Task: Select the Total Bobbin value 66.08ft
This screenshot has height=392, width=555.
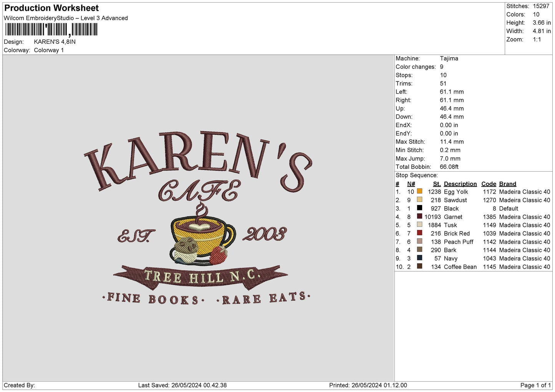Action: 449,167
